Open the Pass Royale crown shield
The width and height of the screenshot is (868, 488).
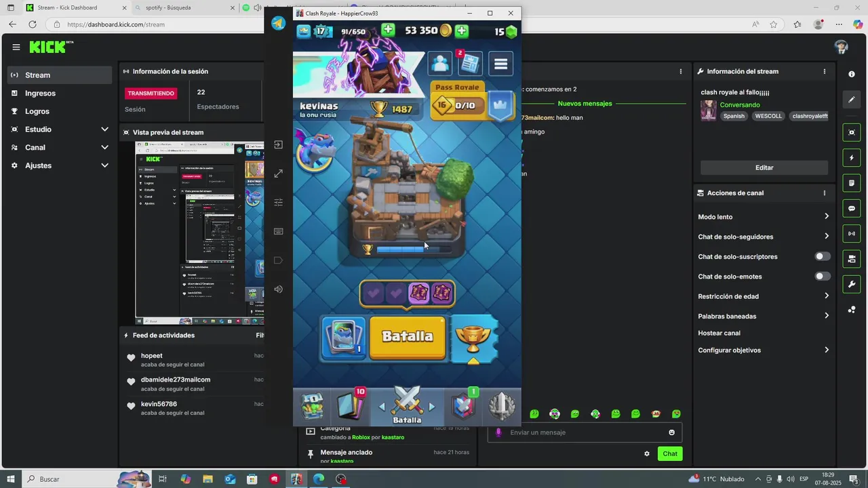click(501, 106)
